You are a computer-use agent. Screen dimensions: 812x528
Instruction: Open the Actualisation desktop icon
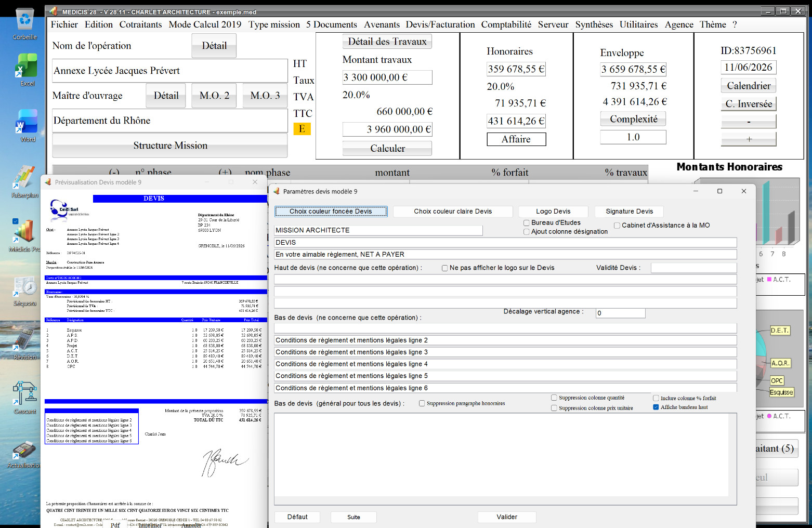tap(23, 454)
